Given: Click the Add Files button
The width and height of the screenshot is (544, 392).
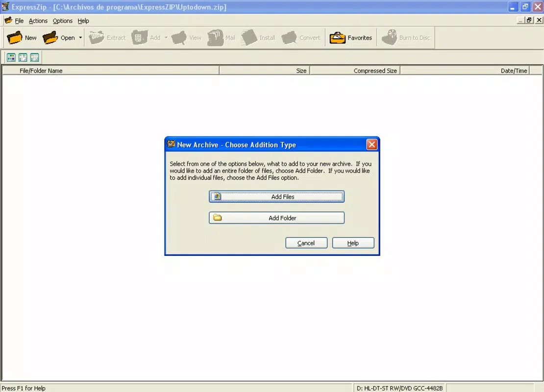Looking at the screenshot, I should pyautogui.click(x=276, y=196).
